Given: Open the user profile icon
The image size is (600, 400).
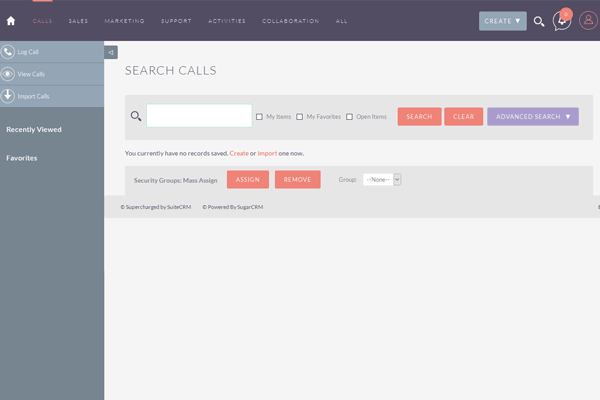Looking at the screenshot, I should (587, 21).
